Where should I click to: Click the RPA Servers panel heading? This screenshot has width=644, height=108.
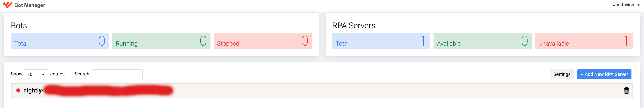tap(353, 25)
